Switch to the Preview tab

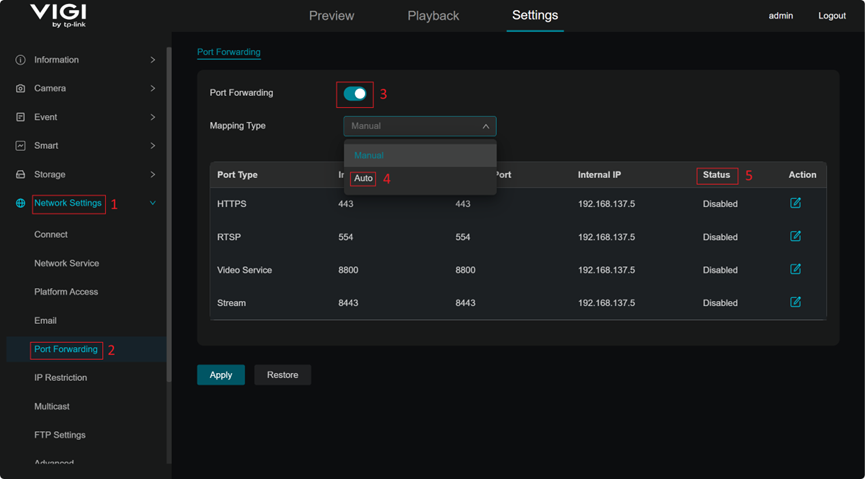[x=332, y=16]
